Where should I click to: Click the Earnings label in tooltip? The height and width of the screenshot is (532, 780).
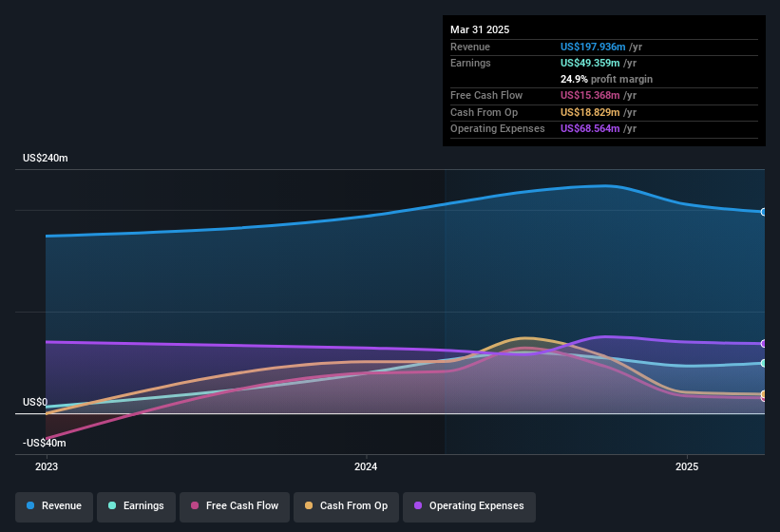tap(470, 63)
